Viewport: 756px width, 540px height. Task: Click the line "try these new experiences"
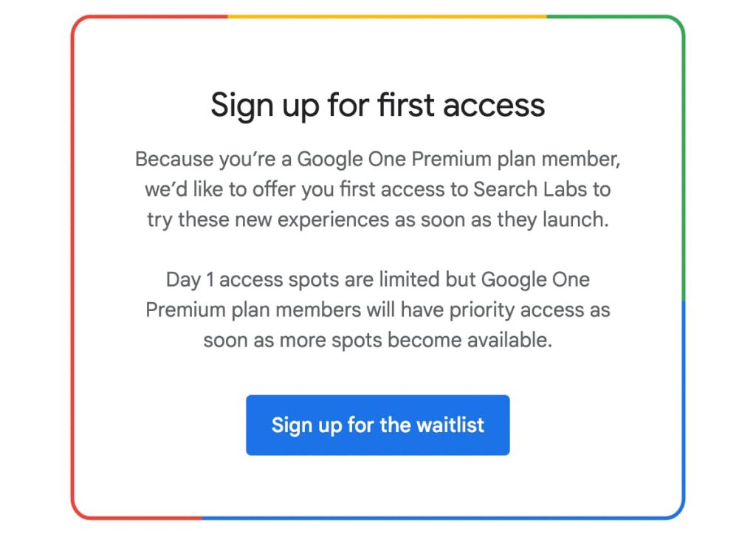point(377,220)
